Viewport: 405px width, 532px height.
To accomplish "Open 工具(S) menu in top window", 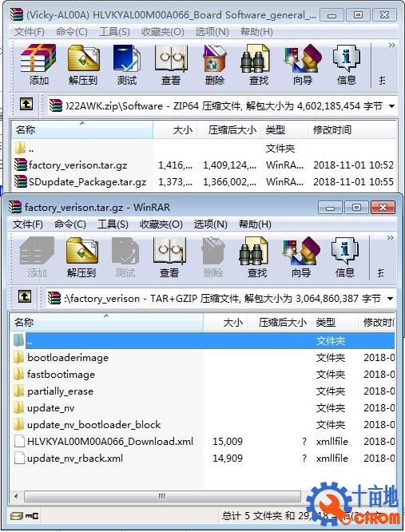I will click(x=114, y=32).
